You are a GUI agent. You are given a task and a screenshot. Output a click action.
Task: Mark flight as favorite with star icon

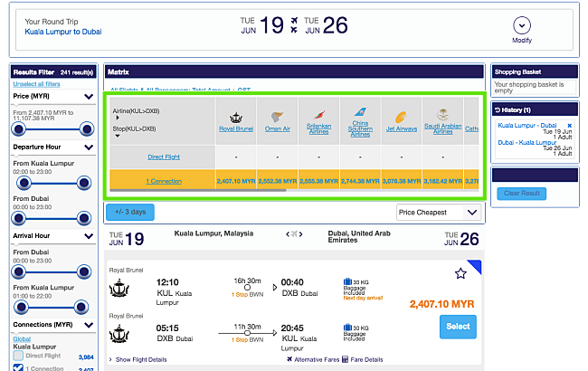[x=460, y=273]
